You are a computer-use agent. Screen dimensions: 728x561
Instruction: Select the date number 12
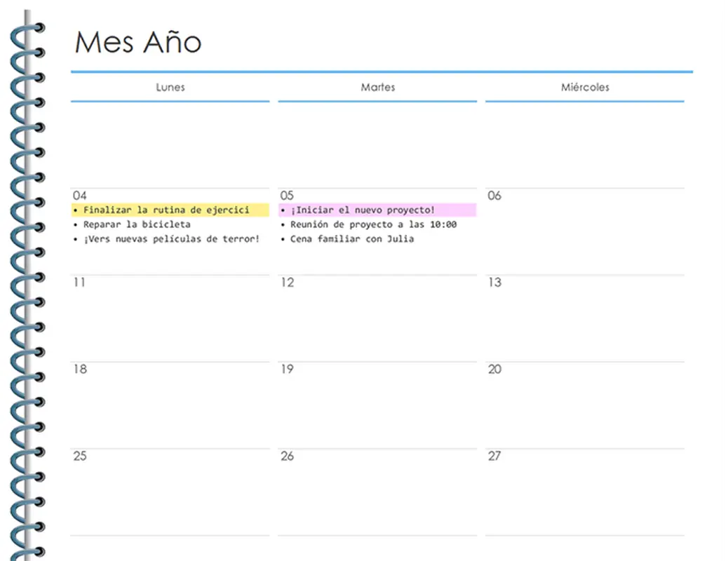(287, 283)
